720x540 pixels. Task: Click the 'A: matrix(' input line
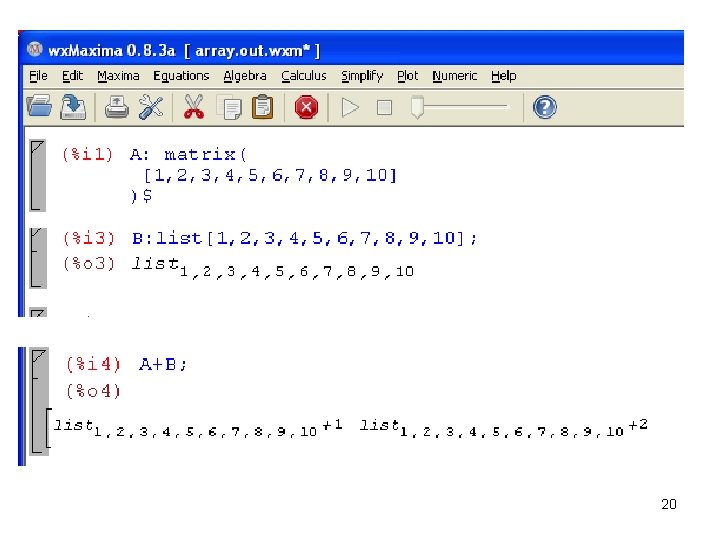[x=188, y=154]
